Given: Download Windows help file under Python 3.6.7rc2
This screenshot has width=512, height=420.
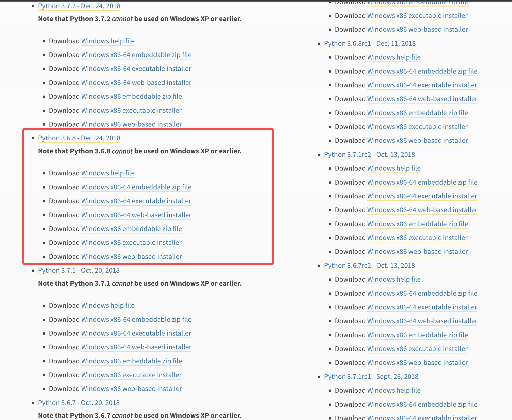Looking at the screenshot, I should [394, 279].
